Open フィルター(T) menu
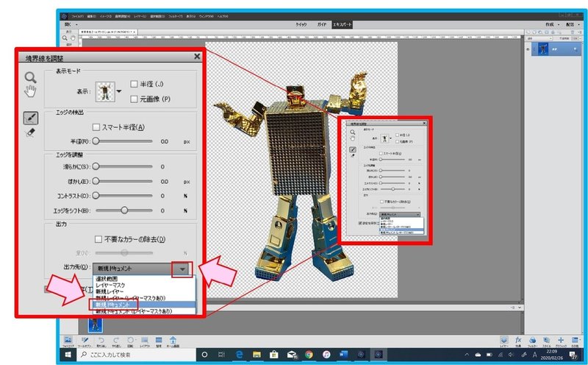Viewport: 588px width, 365px height. pos(176,16)
